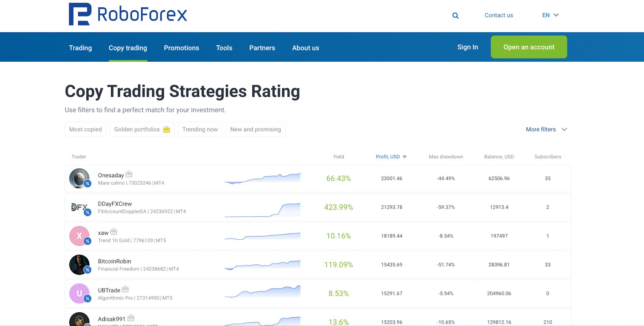644x326 pixels.
Task: Open Onesaday trader avatar
Action: pos(79,179)
